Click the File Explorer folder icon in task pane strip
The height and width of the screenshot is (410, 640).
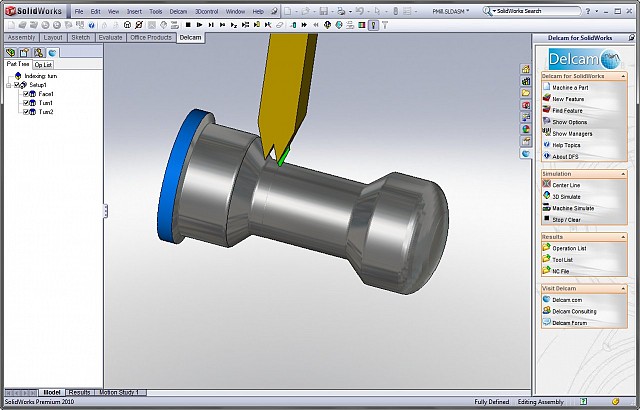[x=526, y=93]
